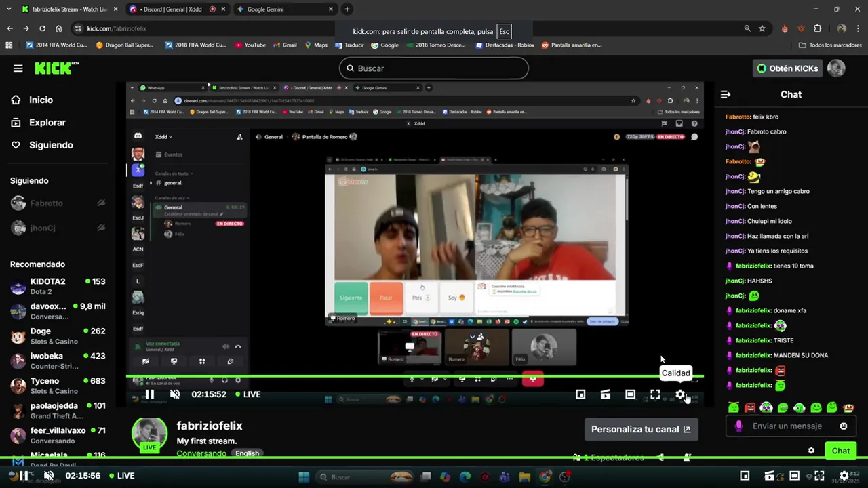Screen dimensions: 868x488
Task: Bookmark this page with the star icon
Action: 762,28
